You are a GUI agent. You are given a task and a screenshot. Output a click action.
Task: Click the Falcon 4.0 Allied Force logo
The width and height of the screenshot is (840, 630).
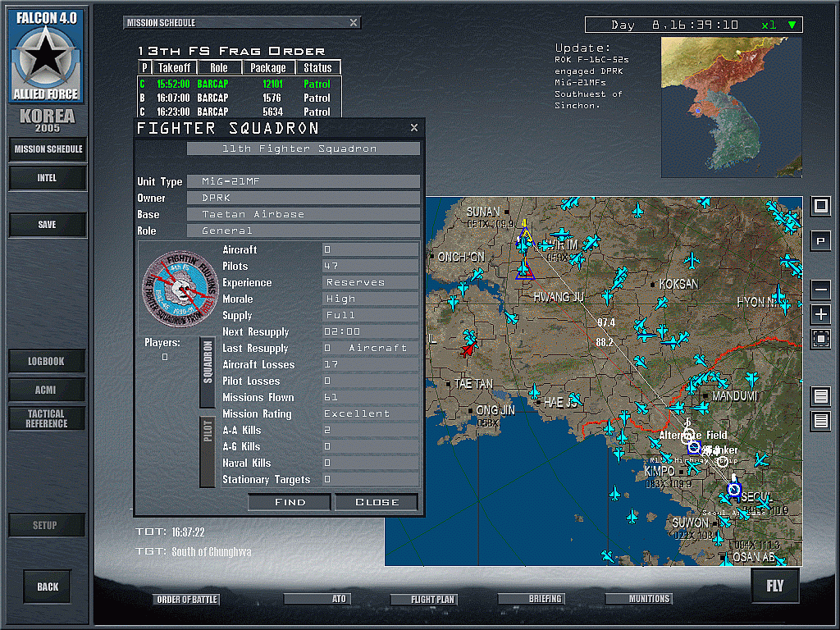click(x=46, y=57)
